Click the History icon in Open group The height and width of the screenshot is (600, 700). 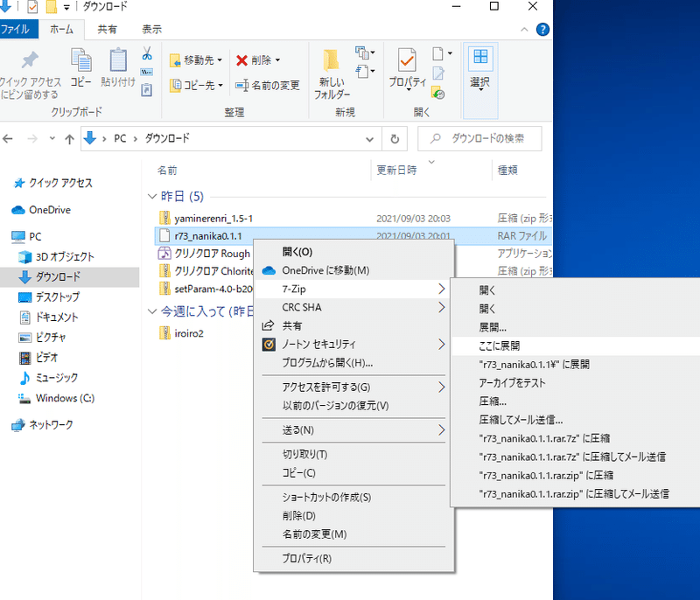coord(438,93)
